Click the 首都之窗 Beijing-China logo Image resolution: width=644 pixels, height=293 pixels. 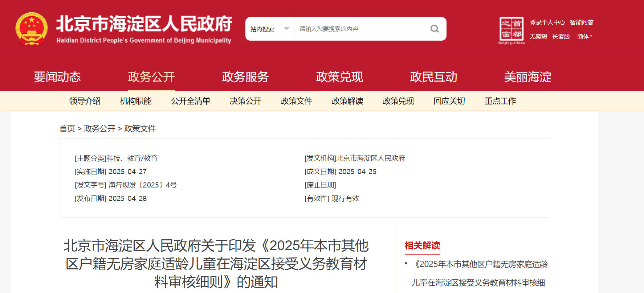point(511,30)
